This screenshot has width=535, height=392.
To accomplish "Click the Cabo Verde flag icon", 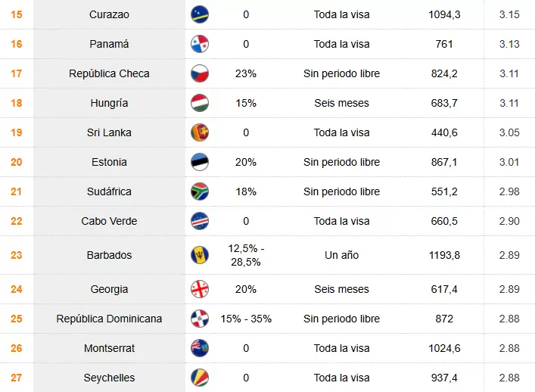I will (x=200, y=221).
